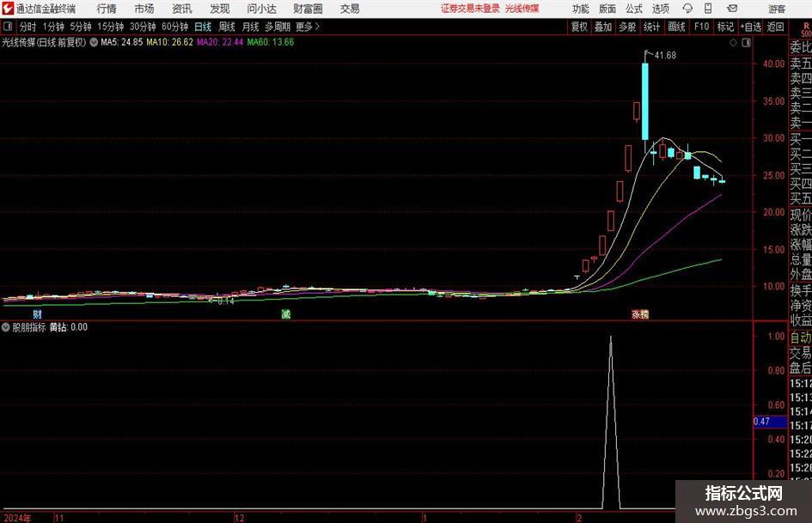The height and width of the screenshot is (523, 812).
Task: Switch to the 60分钟 period tab
Action: tap(174, 27)
